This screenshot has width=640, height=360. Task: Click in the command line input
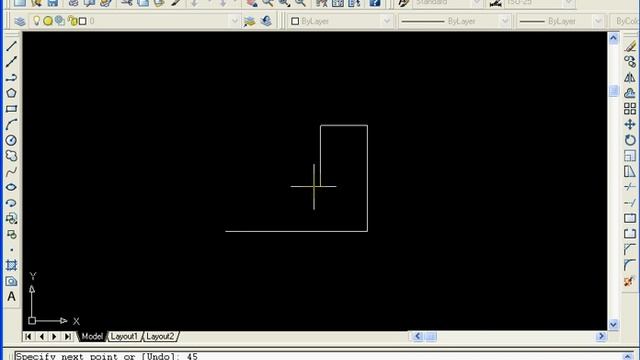point(318,356)
